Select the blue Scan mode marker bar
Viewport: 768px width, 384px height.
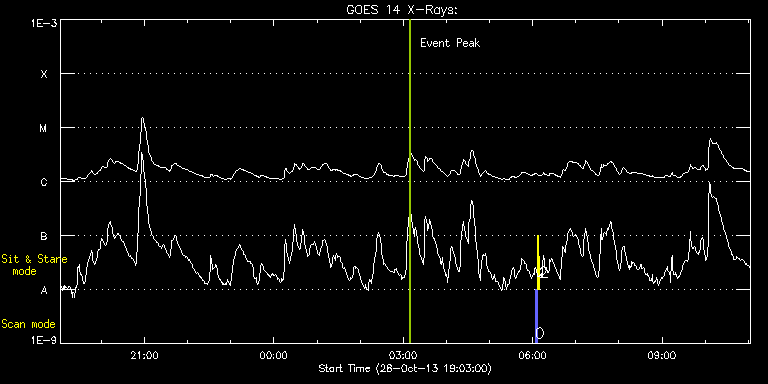tap(536, 316)
